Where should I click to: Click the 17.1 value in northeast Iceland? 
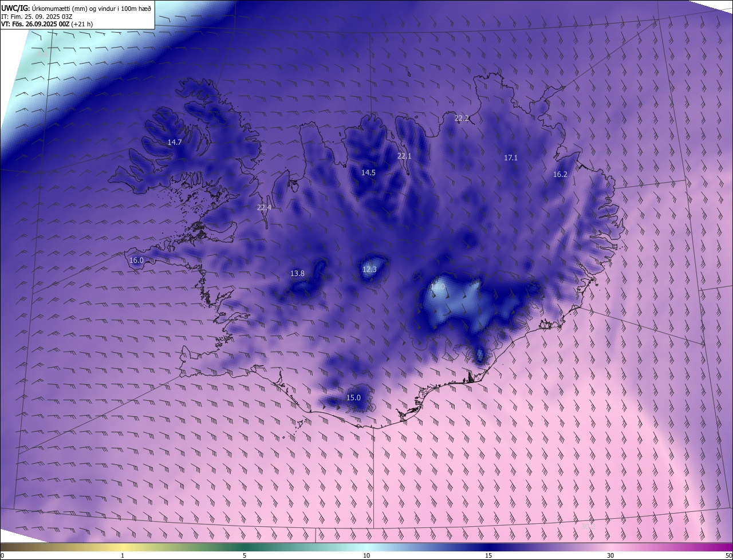pyautogui.click(x=511, y=157)
